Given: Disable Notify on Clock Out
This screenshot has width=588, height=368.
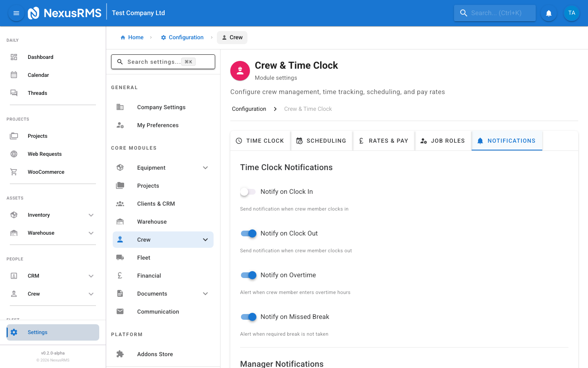Looking at the screenshot, I should (x=248, y=233).
